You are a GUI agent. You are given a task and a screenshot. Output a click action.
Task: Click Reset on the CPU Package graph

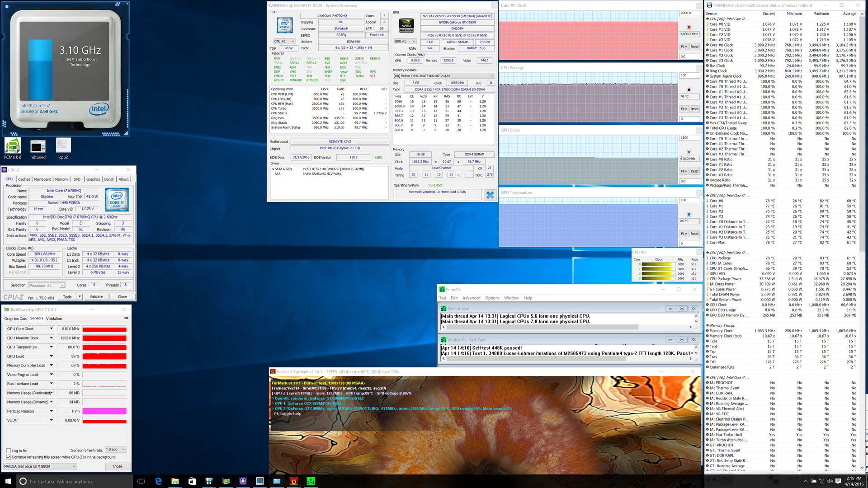pyautogui.click(x=694, y=109)
